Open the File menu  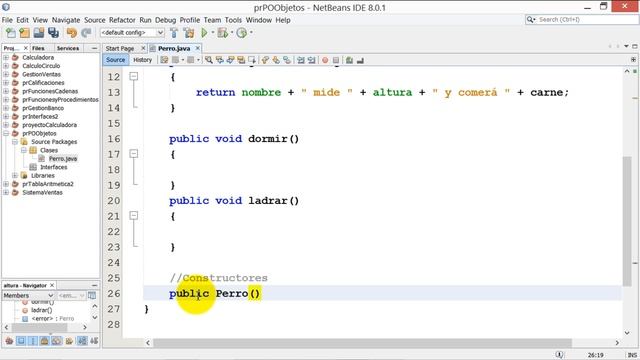pos(7,20)
